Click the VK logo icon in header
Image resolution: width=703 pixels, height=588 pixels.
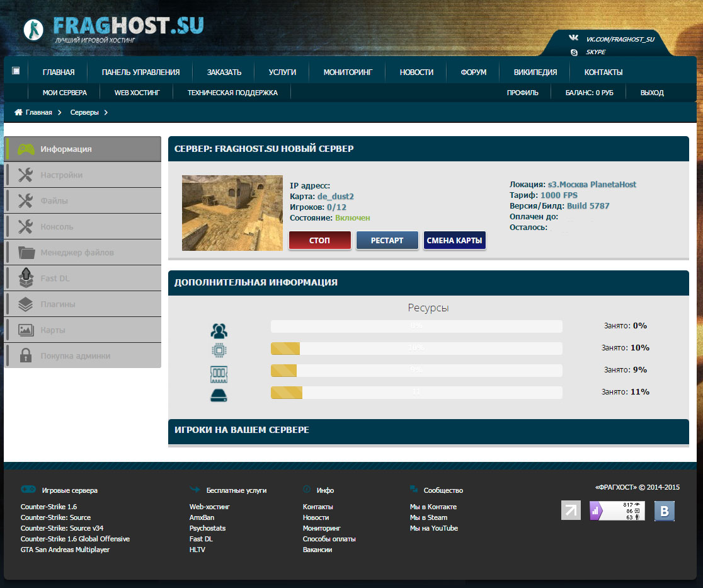[x=573, y=38]
